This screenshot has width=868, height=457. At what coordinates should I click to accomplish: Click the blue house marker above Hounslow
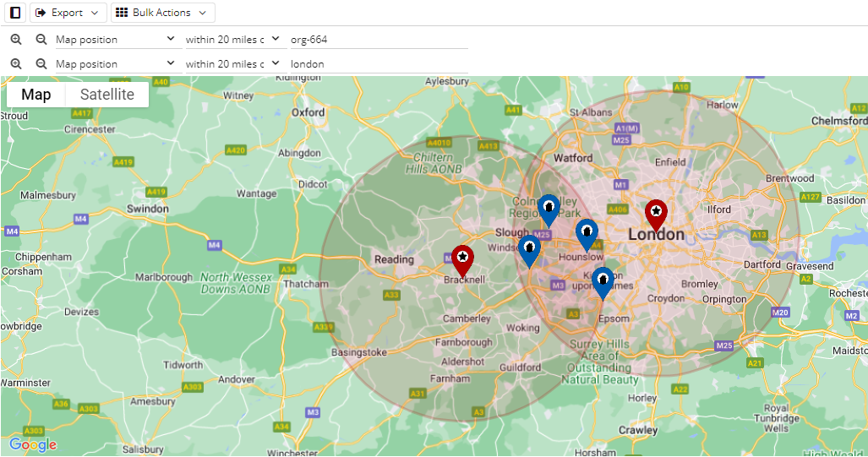coord(587,235)
